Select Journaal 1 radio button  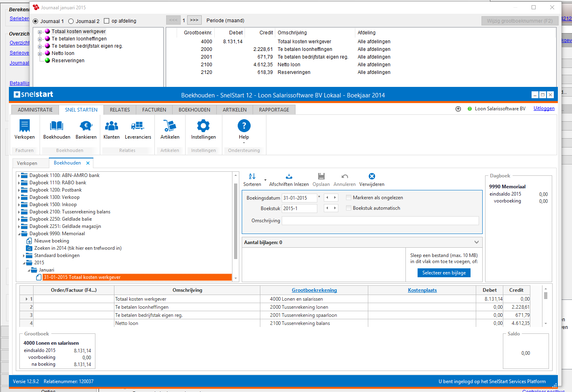point(36,21)
